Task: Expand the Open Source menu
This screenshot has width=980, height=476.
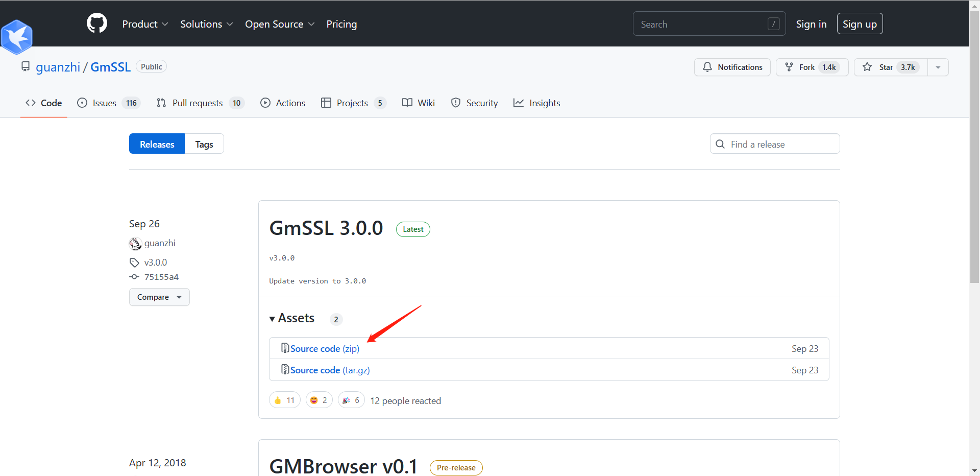Action: coord(280,24)
